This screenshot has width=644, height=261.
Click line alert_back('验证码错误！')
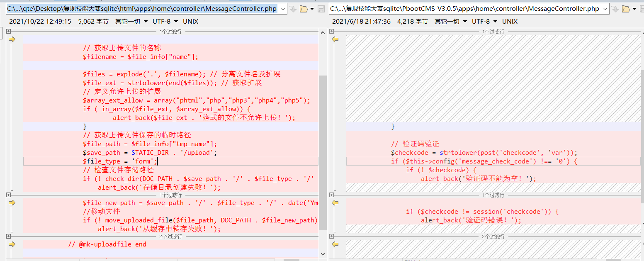[x=471, y=220]
